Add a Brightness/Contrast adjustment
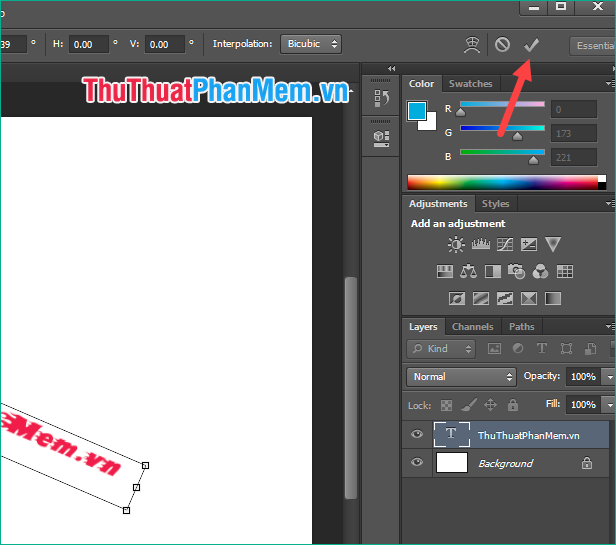This screenshot has height=545, width=616. [x=456, y=244]
